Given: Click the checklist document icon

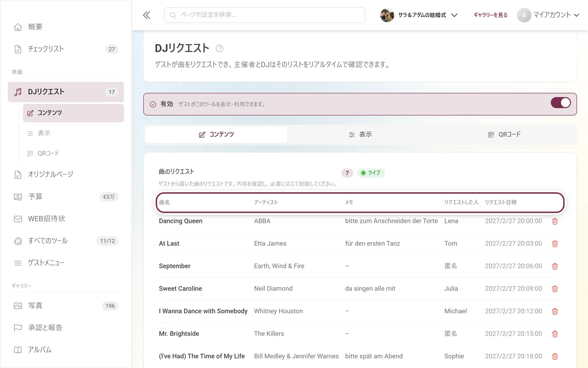Looking at the screenshot, I should (x=18, y=49).
